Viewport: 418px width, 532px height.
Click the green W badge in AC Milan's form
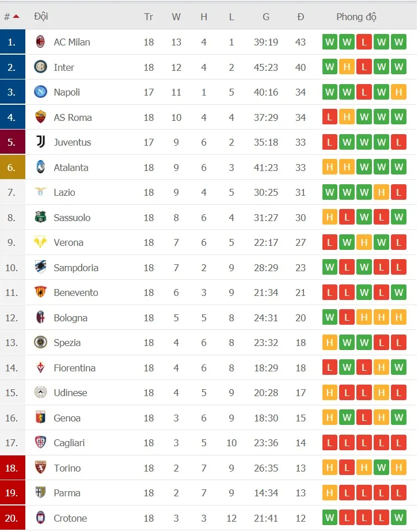tap(329, 41)
